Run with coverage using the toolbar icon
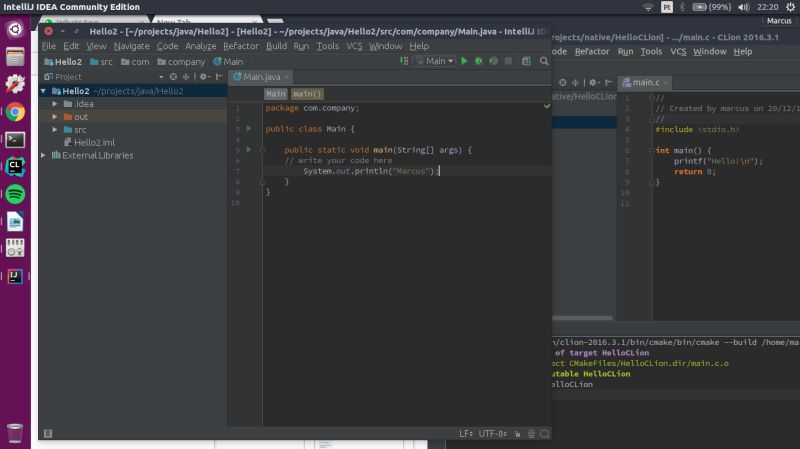The width and height of the screenshot is (800, 449). coord(493,61)
